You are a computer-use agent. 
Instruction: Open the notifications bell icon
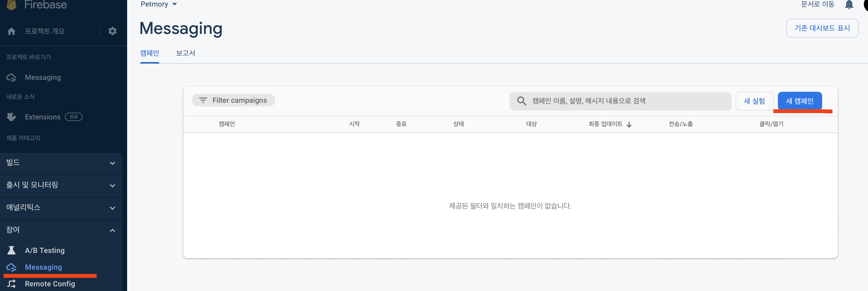(x=849, y=5)
